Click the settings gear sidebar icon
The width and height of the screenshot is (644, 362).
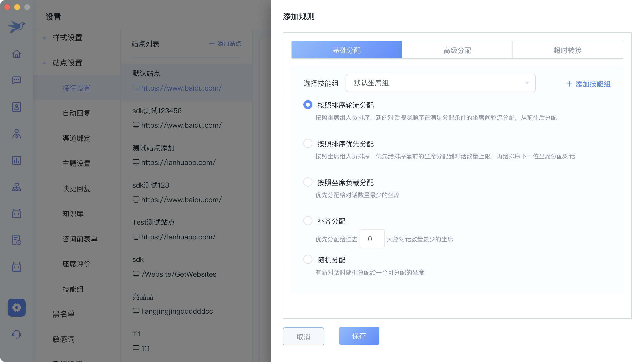click(x=17, y=307)
